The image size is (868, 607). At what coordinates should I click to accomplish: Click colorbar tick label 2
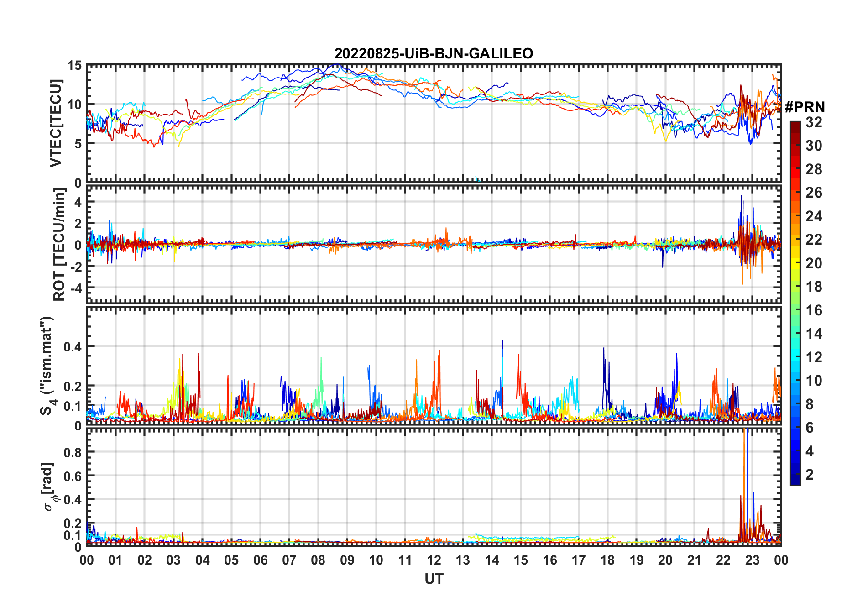pyautogui.click(x=810, y=475)
